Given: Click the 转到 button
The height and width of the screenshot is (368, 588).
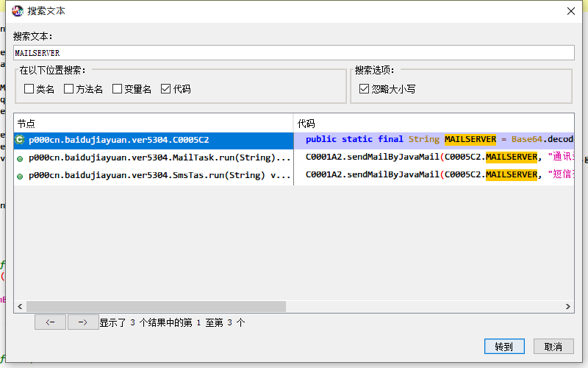Looking at the screenshot, I should tap(504, 346).
